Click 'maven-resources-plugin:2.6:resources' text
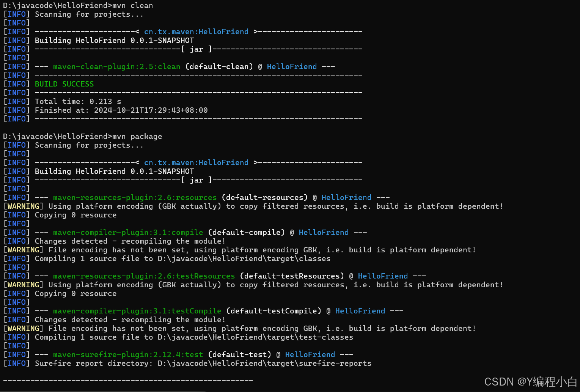This screenshot has width=580, height=392. click(135, 198)
